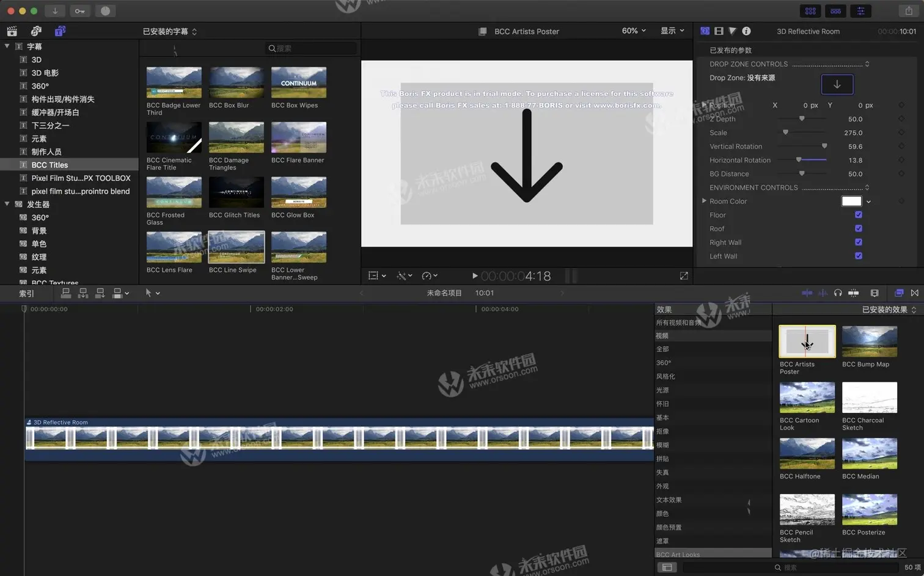Show the titles and generators sidebar icon
The image size is (924, 576).
coord(60,31)
